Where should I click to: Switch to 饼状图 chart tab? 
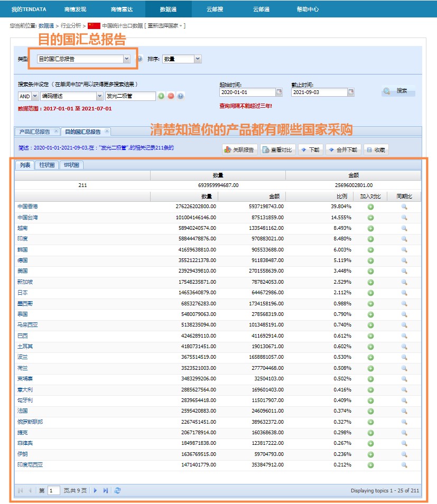(x=71, y=165)
